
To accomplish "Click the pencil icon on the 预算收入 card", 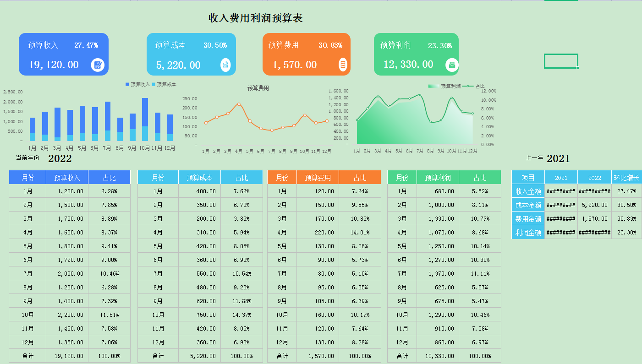I will (x=97, y=65).
